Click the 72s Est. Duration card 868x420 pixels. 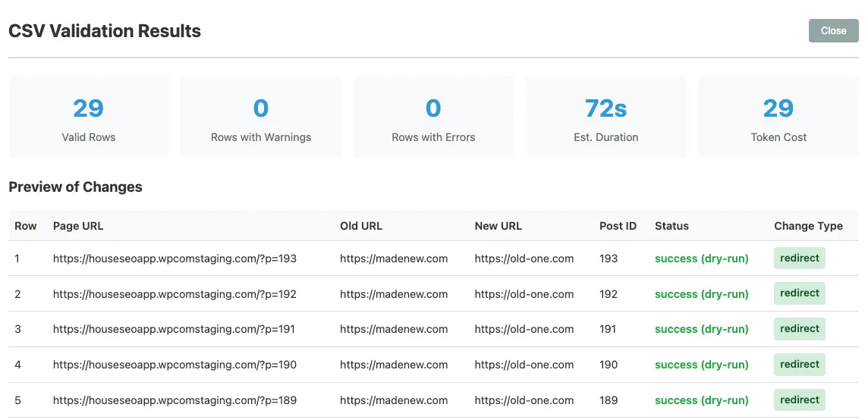(x=606, y=117)
